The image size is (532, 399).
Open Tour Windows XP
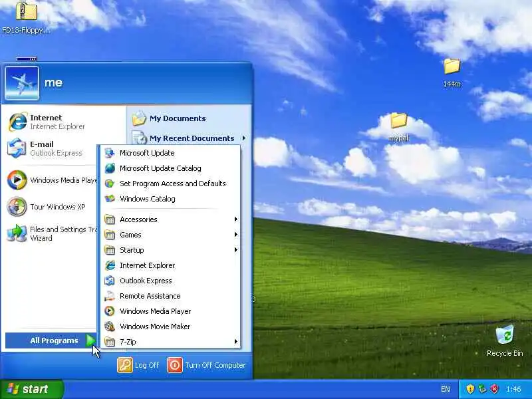pos(51,207)
